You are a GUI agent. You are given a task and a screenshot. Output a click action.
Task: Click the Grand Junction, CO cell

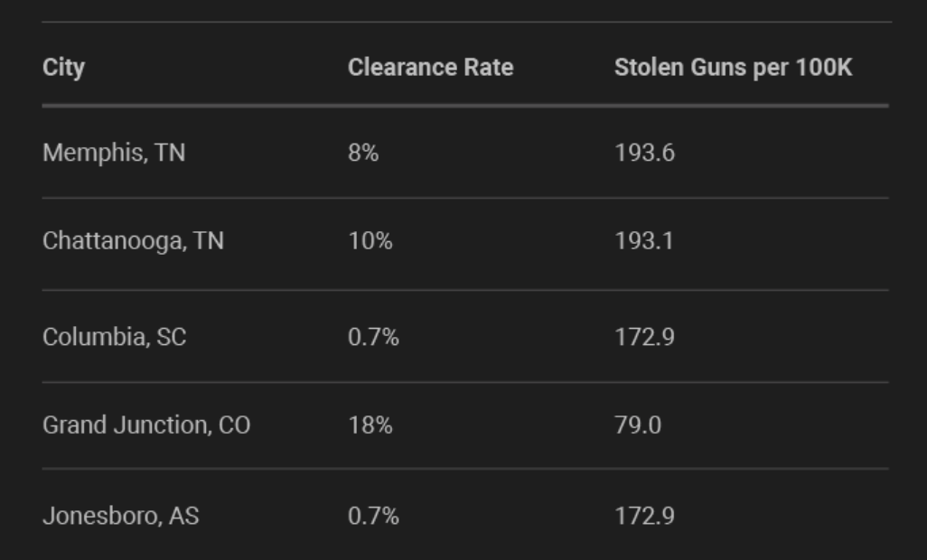[x=146, y=425]
